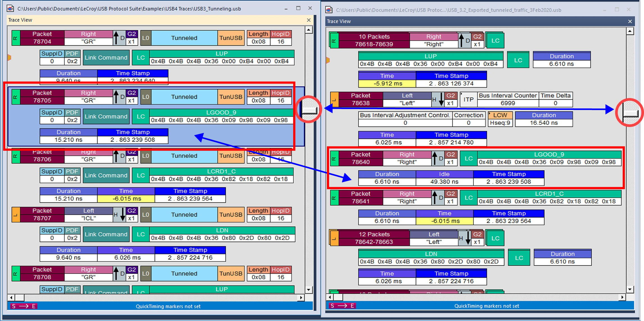Viewport: 644px width, 321px height.
Task: Close the right Trace View panel
Action: (630, 21)
